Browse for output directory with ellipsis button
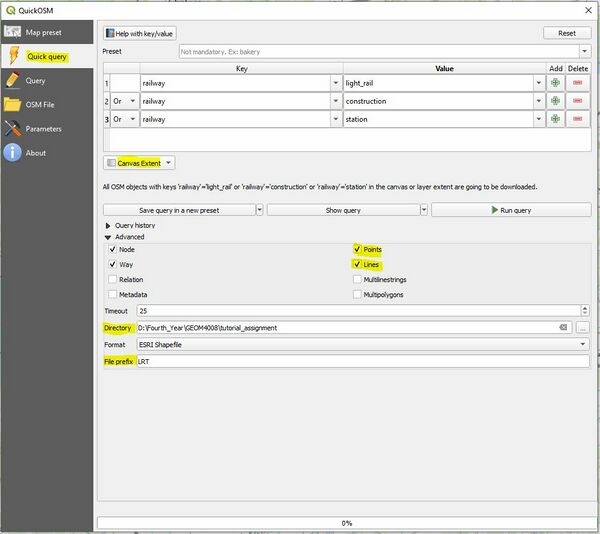This screenshot has width=600, height=534. (x=582, y=327)
